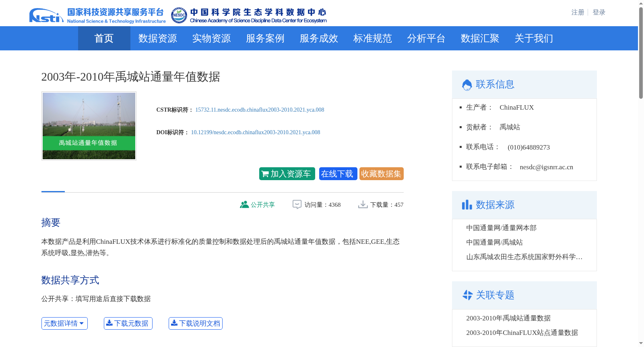Viewport: 644px width, 347px height.
Task: Open the 元数据详情 dropdown
Action: pos(64,323)
